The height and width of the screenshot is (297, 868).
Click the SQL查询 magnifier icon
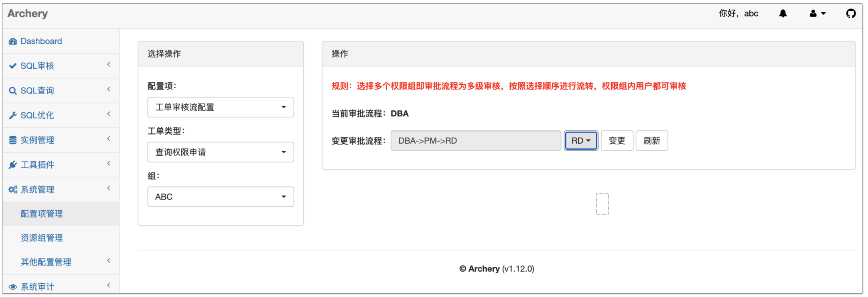tap(13, 91)
